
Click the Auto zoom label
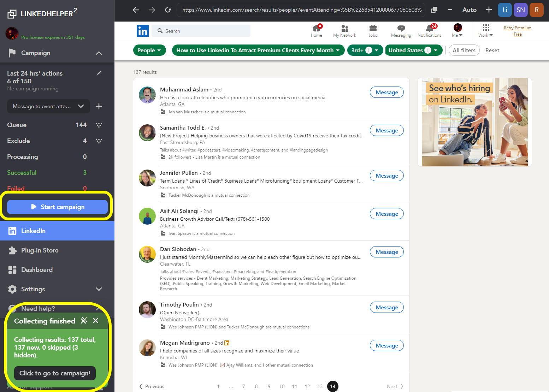coord(470,10)
